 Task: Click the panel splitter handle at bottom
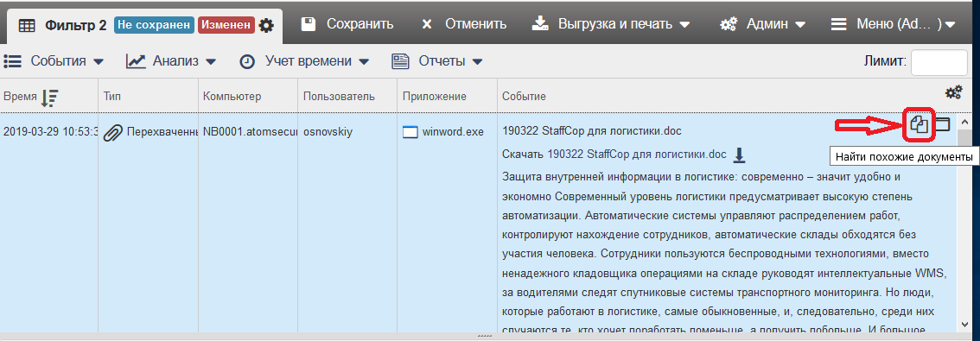(484, 335)
